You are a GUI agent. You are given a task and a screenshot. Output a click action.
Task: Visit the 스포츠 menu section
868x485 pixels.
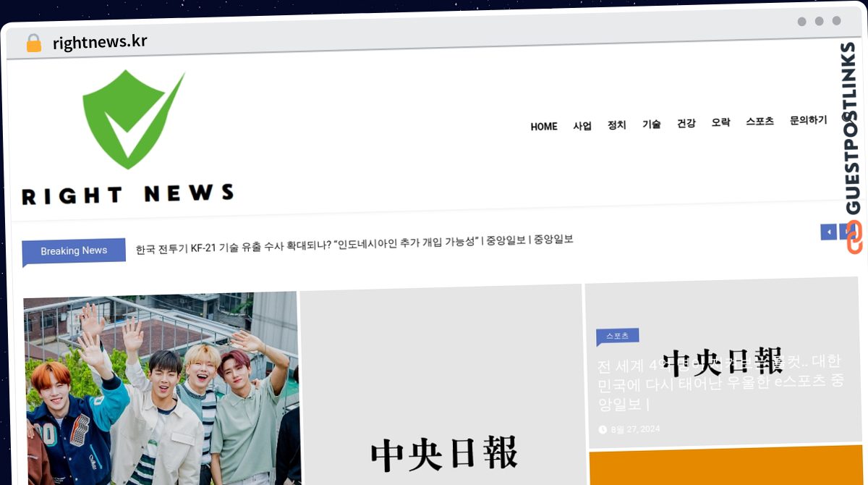click(760, 121)
